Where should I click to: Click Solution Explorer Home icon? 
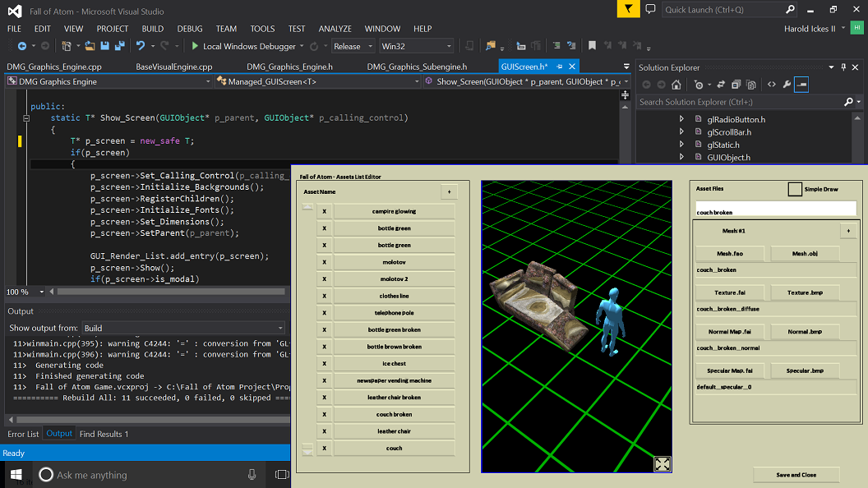[676, 85]
